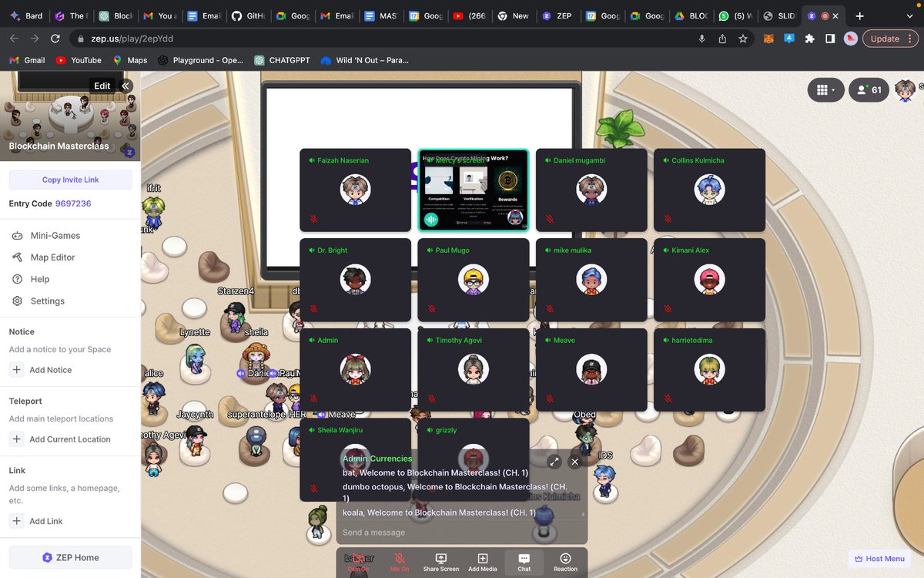Show the 61 participants list
Screen dimensions: 924x578
[869, 90]
